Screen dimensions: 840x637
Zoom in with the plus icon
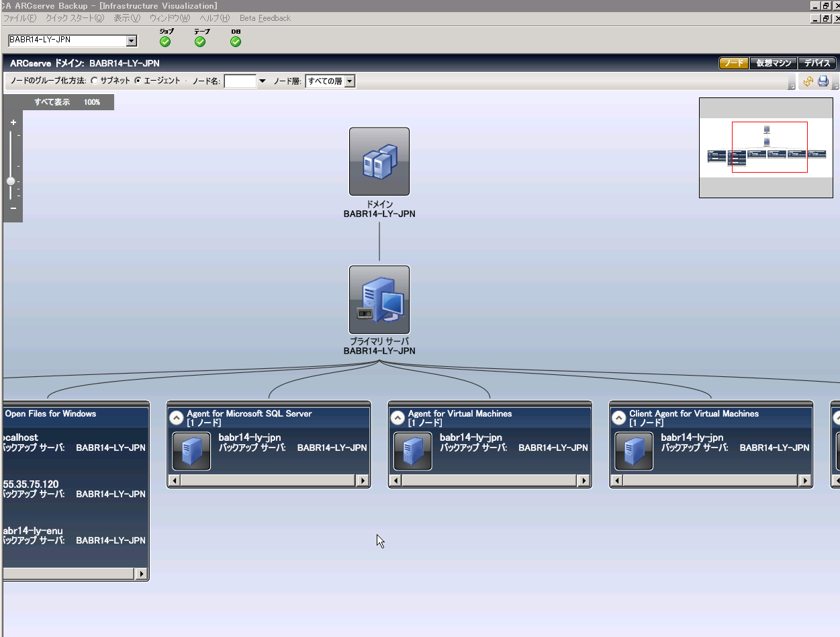(13, 122)
